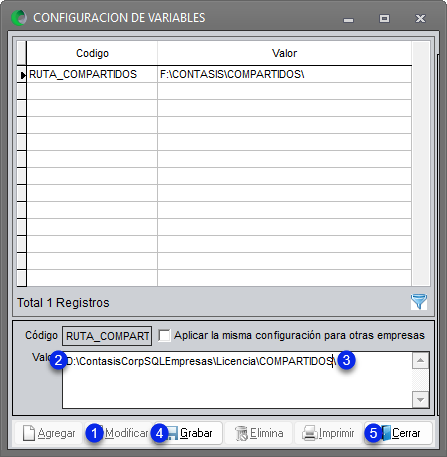Click scroll up arrow in Valor box

tap(420, 360)
